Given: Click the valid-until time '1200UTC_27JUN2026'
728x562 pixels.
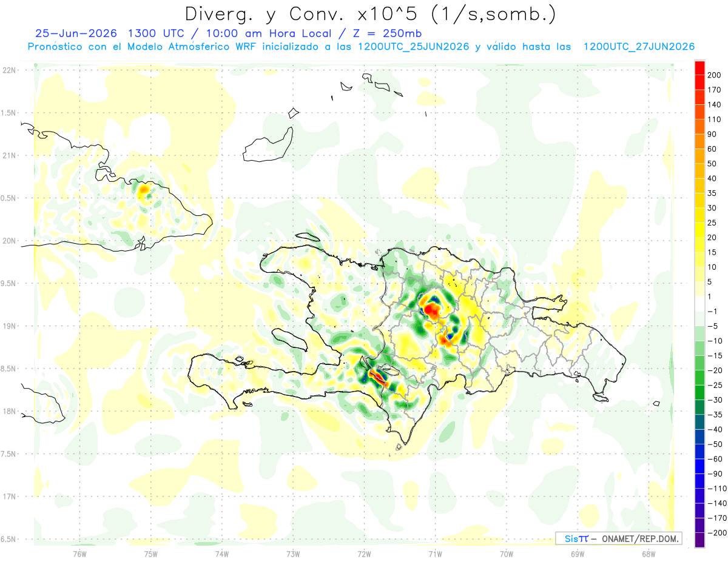Looking at the screenshot, I should pos(639,47).
